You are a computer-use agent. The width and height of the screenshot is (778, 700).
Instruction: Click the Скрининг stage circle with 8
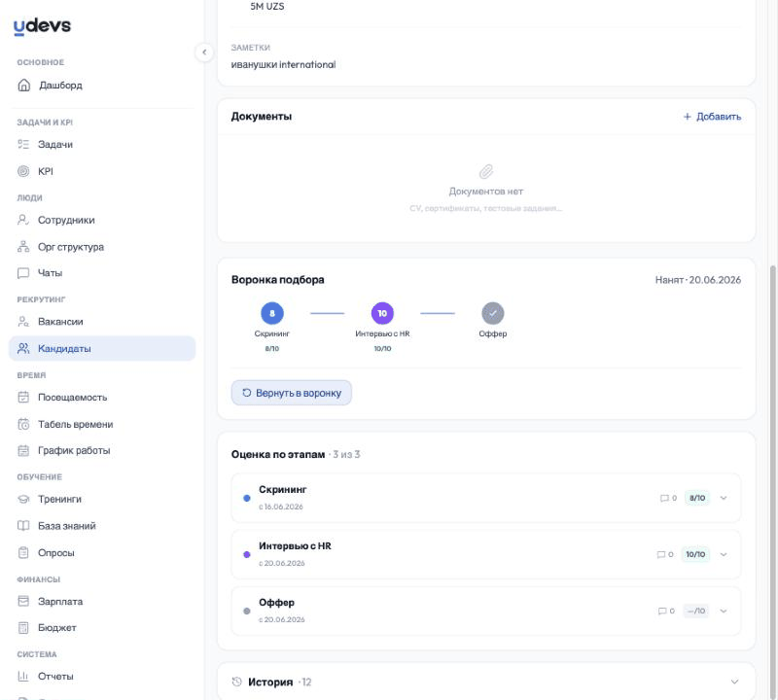pyautogui.click(x=272, y=313)
